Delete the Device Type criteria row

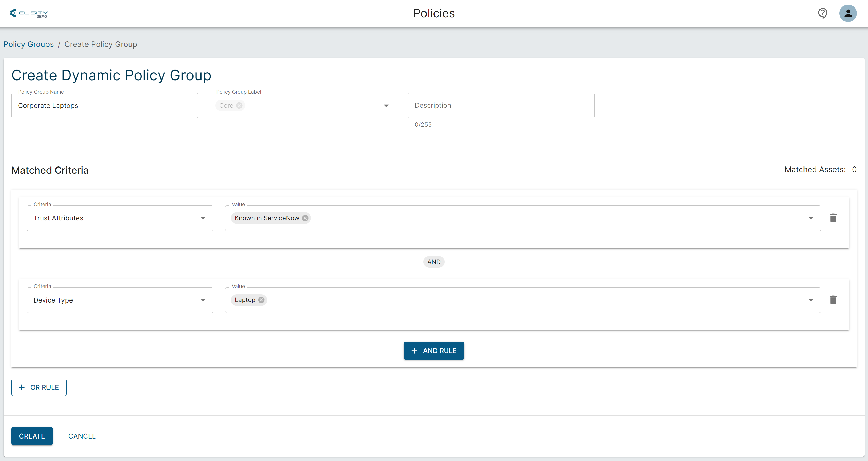point(833,300)
